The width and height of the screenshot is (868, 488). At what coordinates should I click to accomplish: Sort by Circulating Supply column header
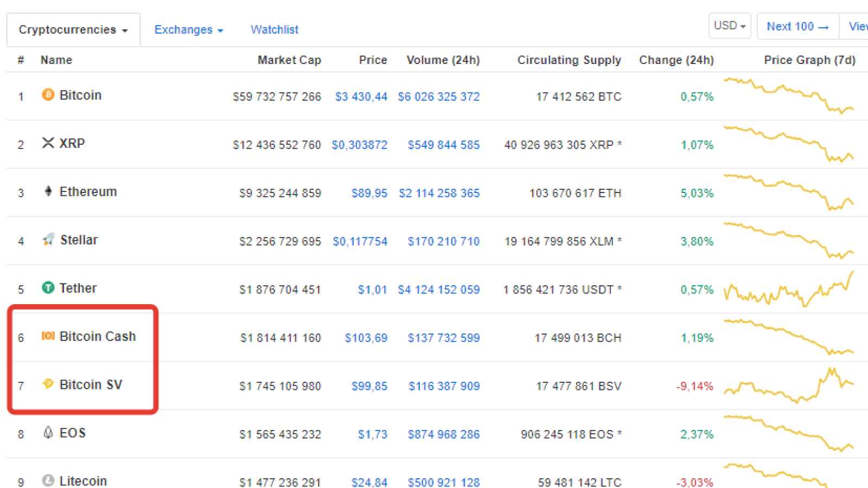[x=569, y=60]
